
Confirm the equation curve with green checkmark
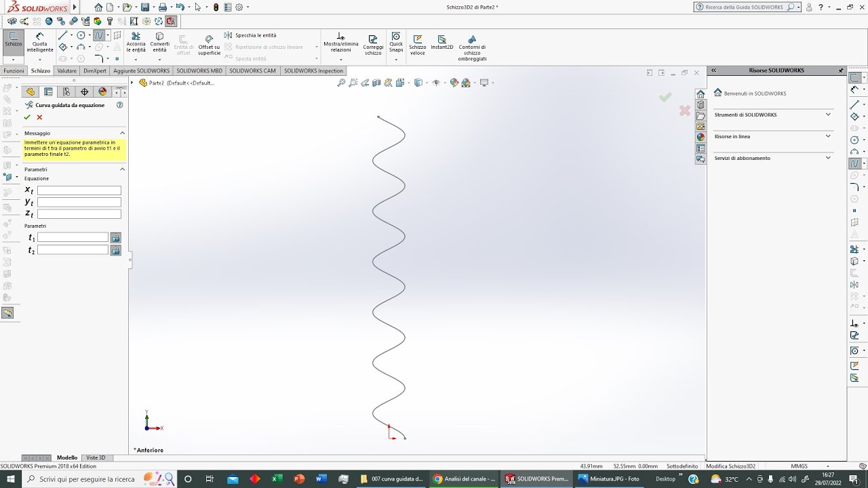pyautogui.click(x=27, y=117)
